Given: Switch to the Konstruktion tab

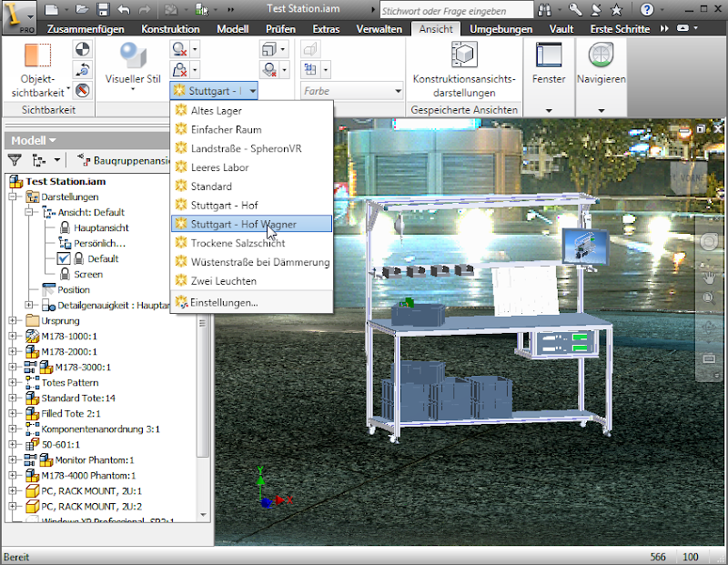Looking at the screenshot, I should click(170, 29).
